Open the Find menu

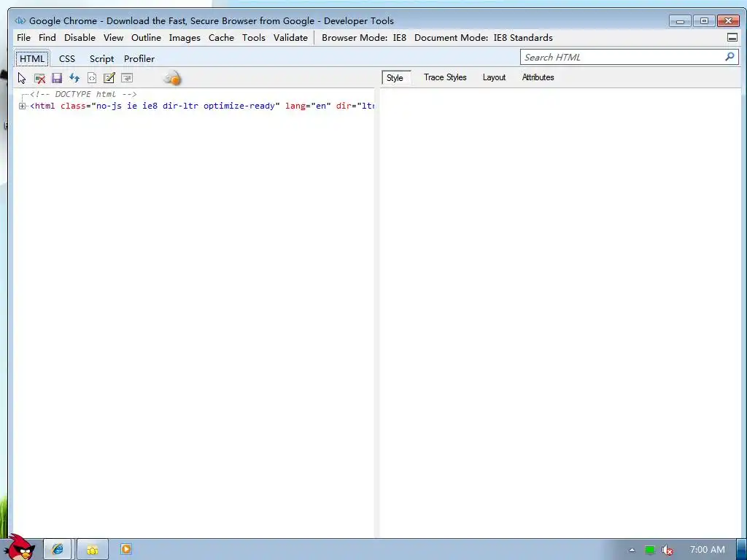click(47, 38)
